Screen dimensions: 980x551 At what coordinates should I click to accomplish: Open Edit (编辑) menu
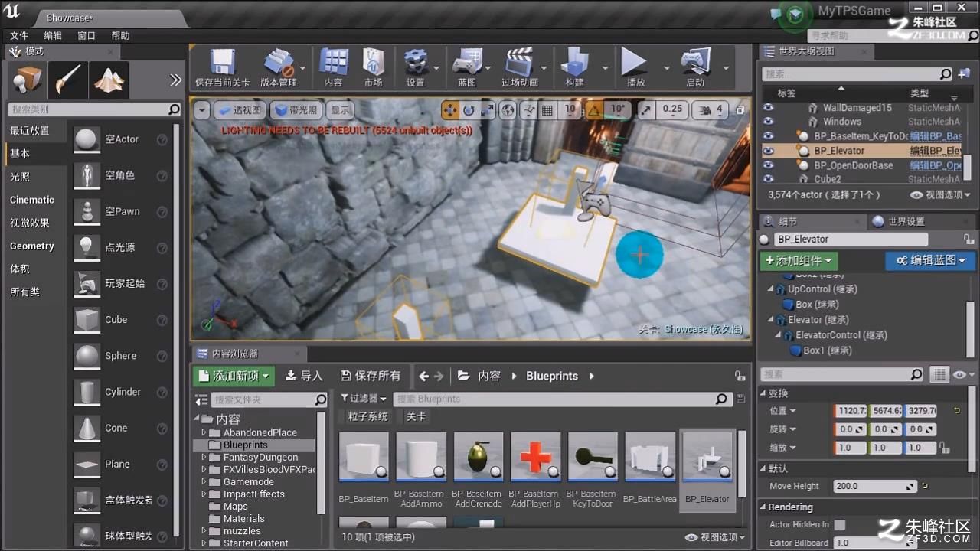[53, 36]
